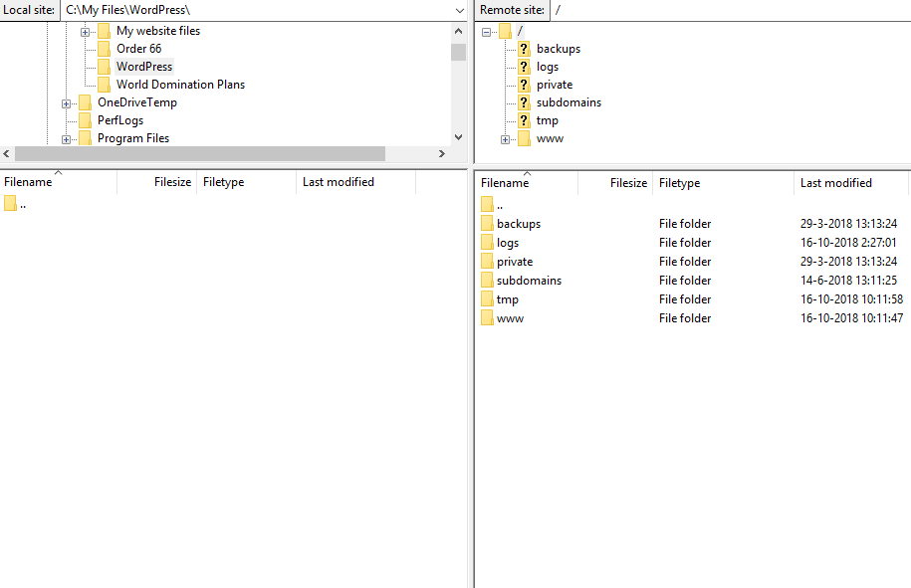Click the World Domination Plans folder icon

[104, 85]
